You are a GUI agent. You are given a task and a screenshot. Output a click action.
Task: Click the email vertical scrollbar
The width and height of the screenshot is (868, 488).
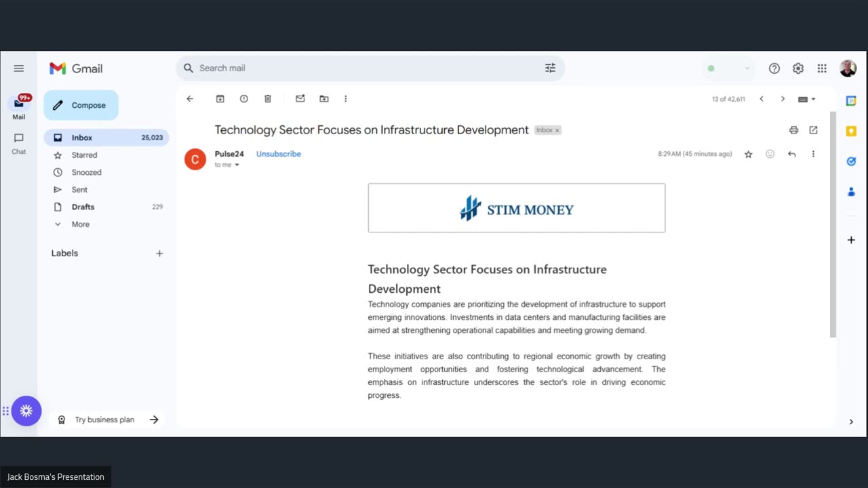(x=833, y=224)
